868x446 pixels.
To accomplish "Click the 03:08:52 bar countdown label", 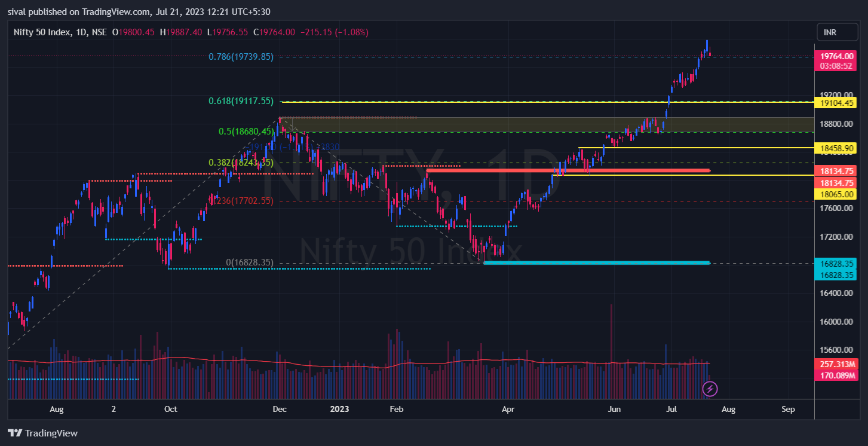I will 836,66.
